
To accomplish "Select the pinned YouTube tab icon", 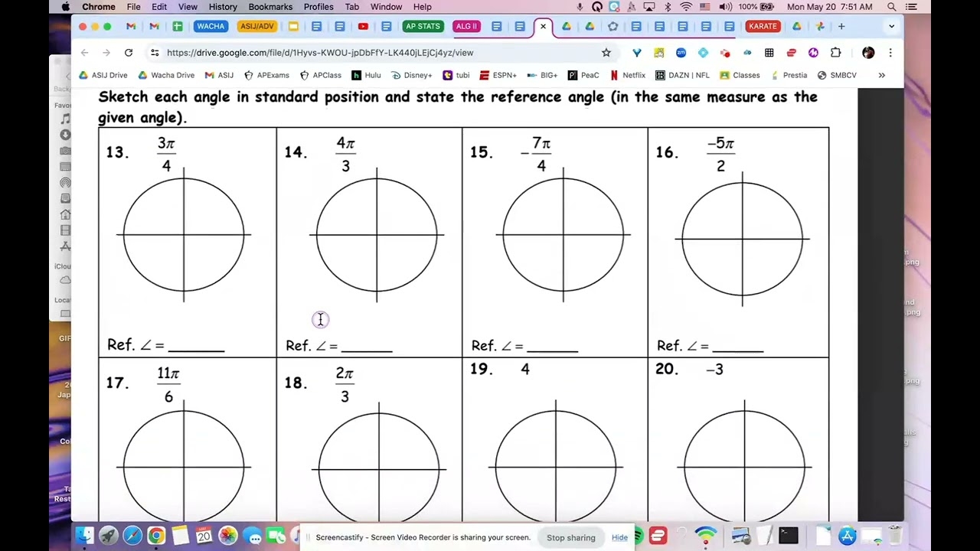I will [363, 26].
